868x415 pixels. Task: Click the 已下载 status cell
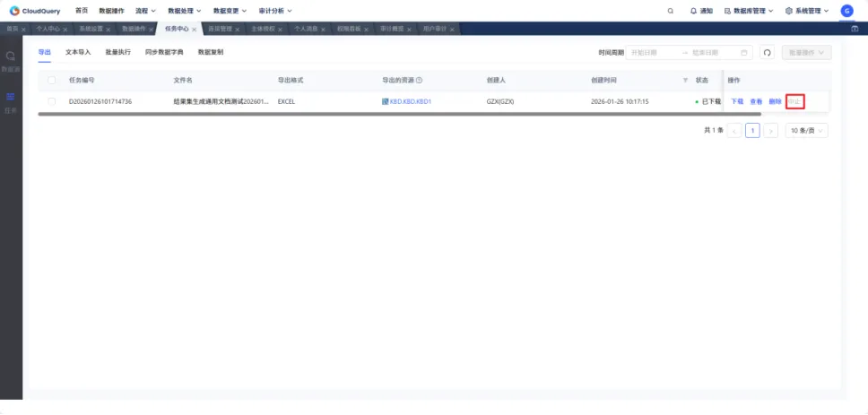[708, 102]
